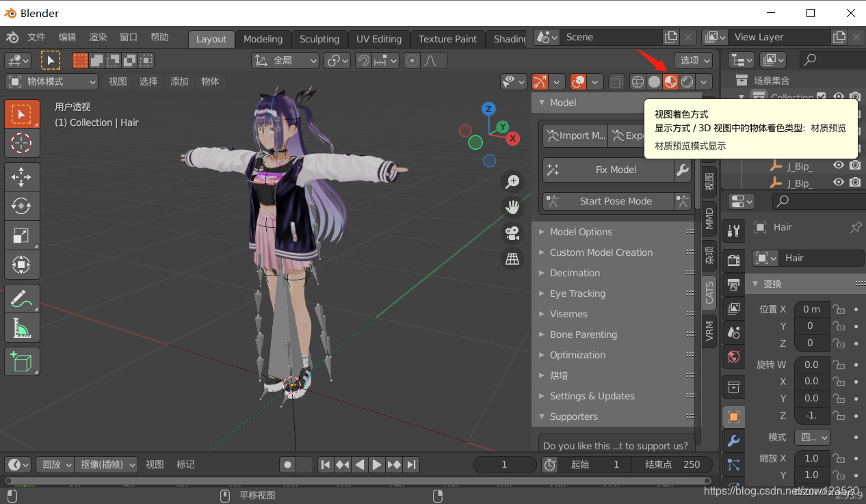Switch to the Modeling workspace tab
The image size is (866, 504).
(263, 39)
